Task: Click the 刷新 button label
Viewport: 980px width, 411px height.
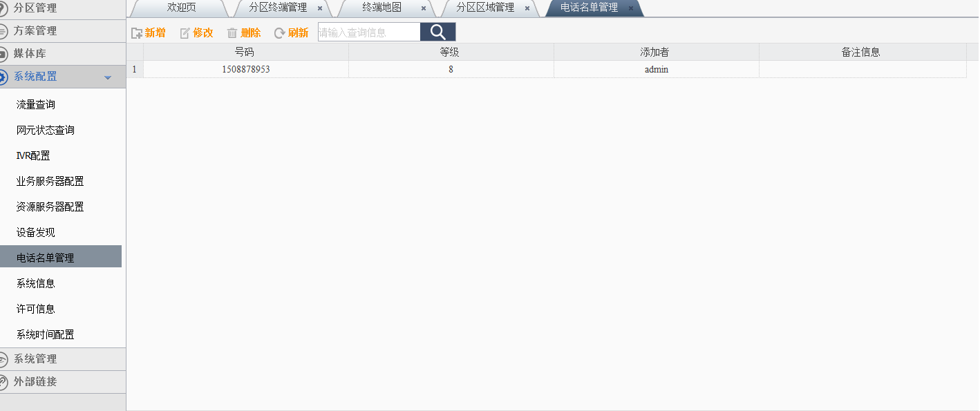Action: tap(299, 33)
